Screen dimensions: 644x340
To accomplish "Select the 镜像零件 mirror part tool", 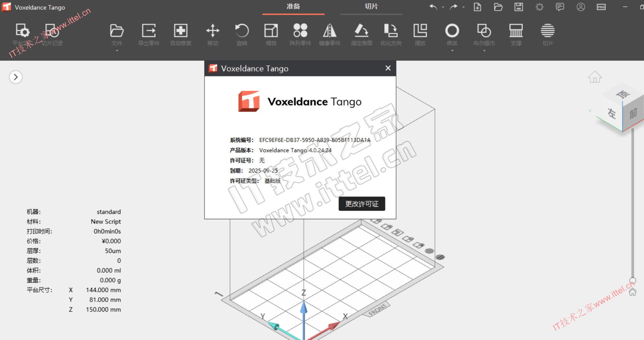I will tap(330, 34).
